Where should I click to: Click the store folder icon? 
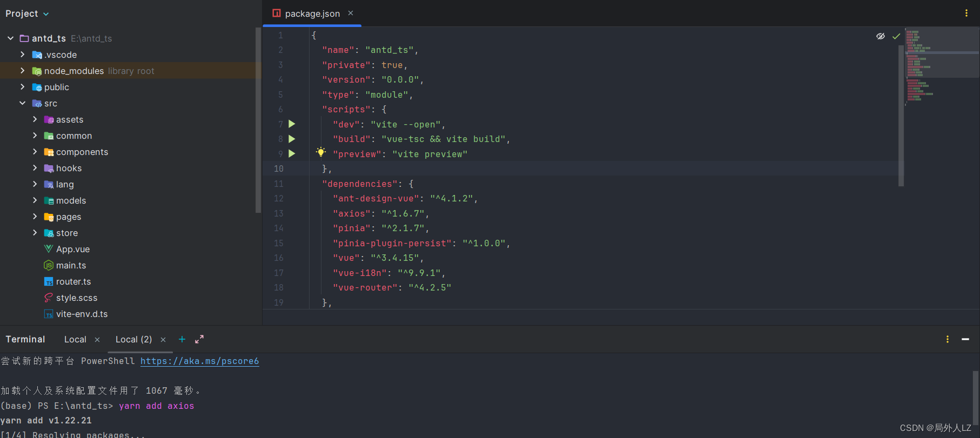point(49,233)
